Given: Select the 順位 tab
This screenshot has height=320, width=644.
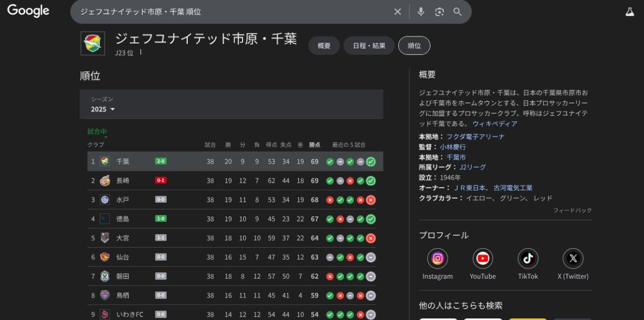Looking at the screenshot, I should pyautogui.click(x=414, y=46).
